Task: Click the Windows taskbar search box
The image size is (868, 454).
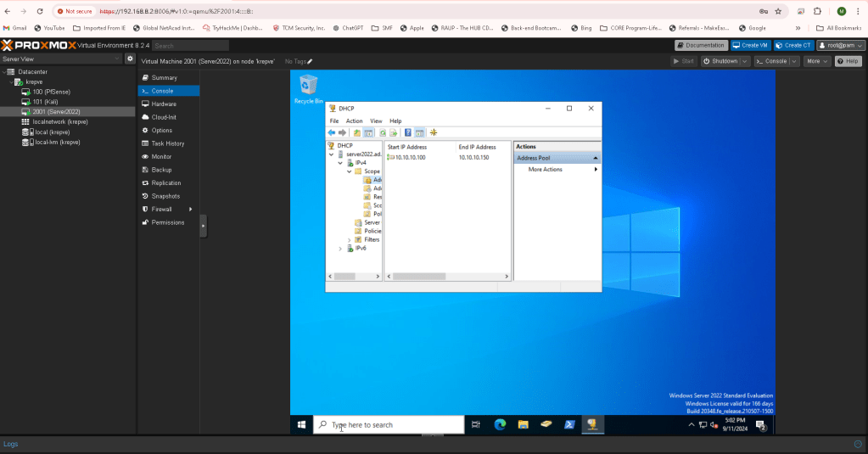Action: [389, 424]
